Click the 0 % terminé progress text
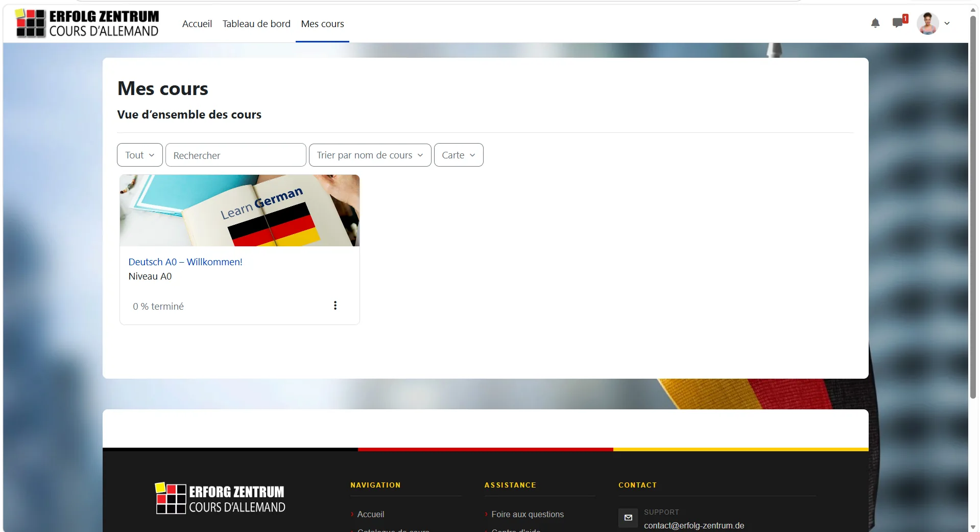 pyautogui.click(x=158, y=306)
